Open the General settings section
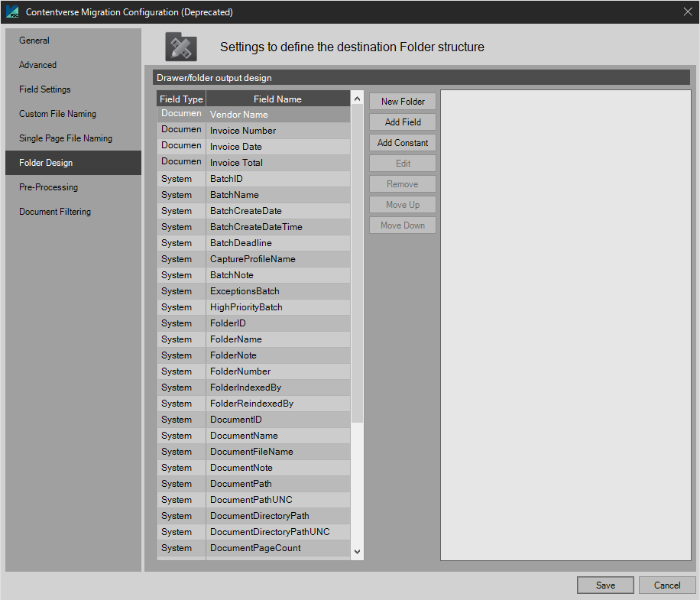This screenshot has height=600, width=700. [73, 41]
